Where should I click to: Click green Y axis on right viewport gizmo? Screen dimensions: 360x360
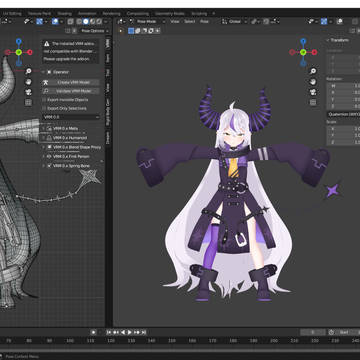click(303, 52)
